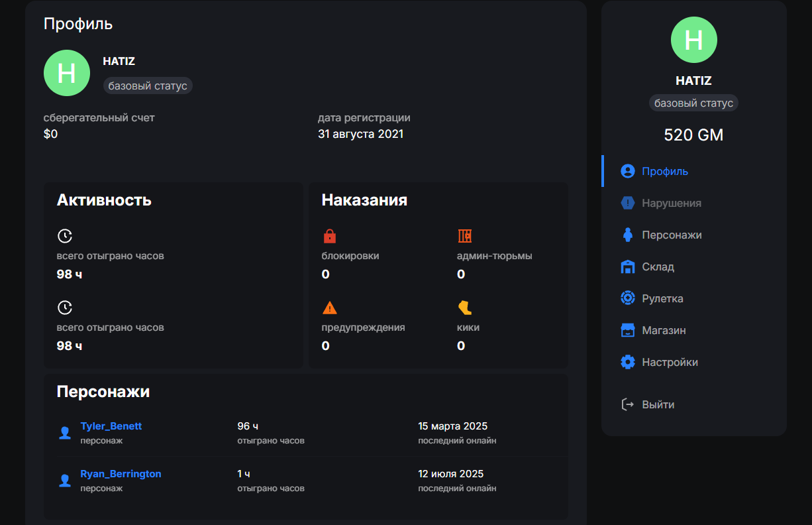
Task: Click the yellow boot кики icon
Action: tap(464, 308)
